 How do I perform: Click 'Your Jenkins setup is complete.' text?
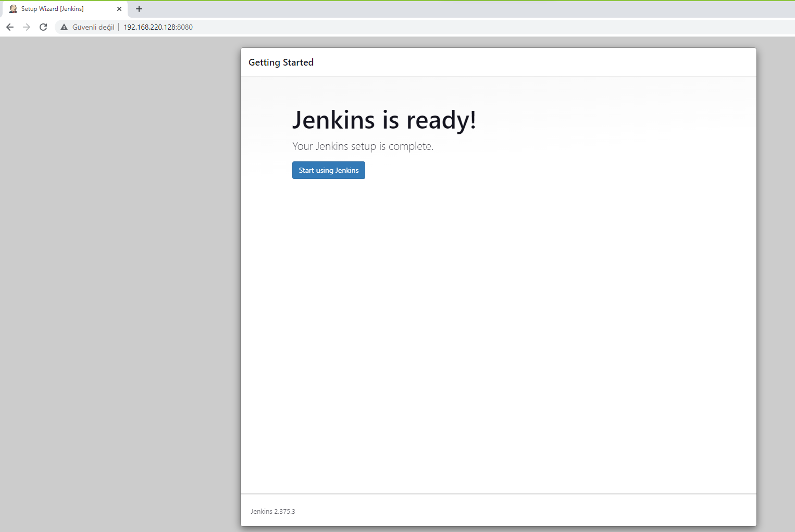click(363, 146)
